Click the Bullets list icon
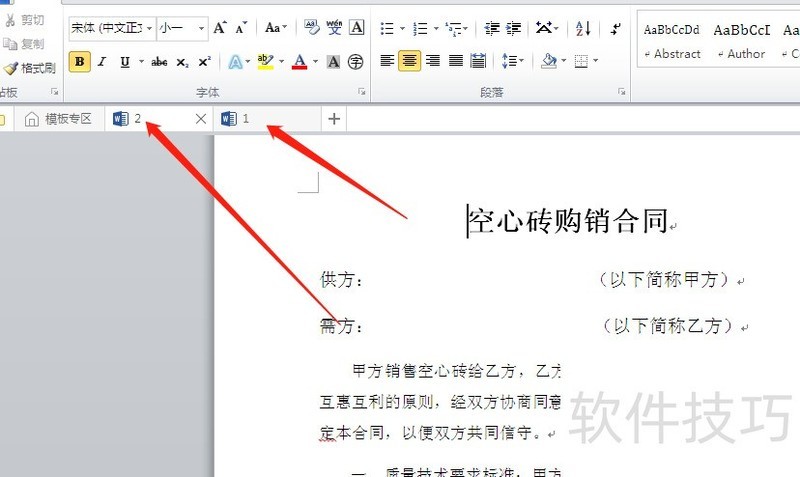The image size is (800, 477). coord(387,29)
